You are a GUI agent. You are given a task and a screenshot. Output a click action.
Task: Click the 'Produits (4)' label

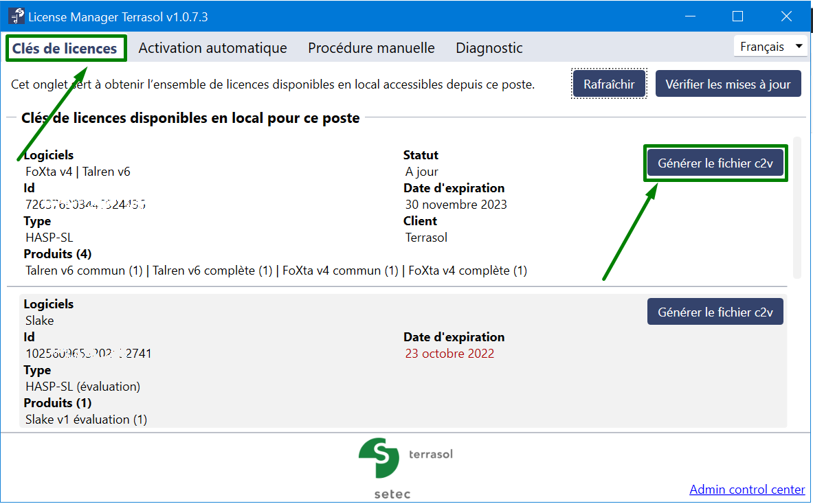coord(58,254)
